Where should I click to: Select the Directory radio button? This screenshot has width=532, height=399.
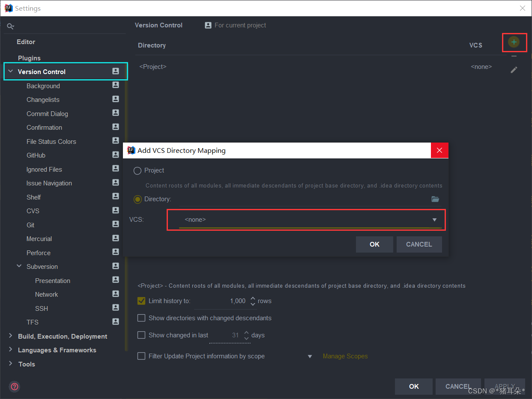[137, 199]
